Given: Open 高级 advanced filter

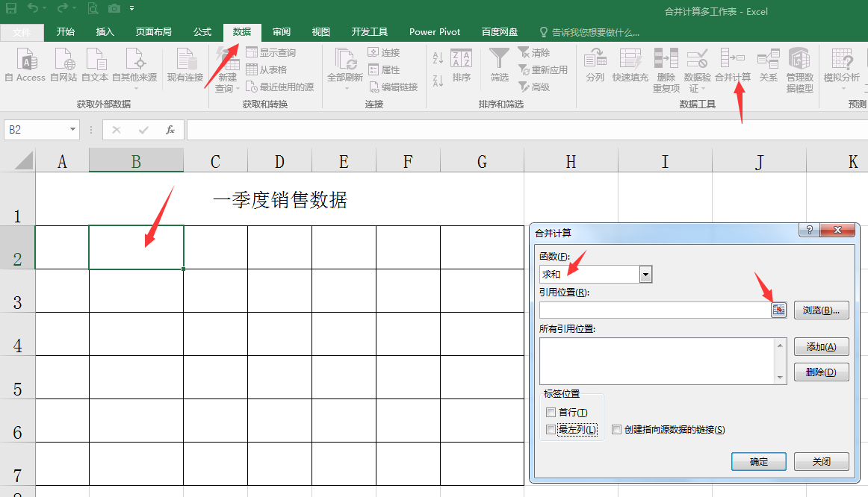Looking at the screenshot, I should coord(534,87).
